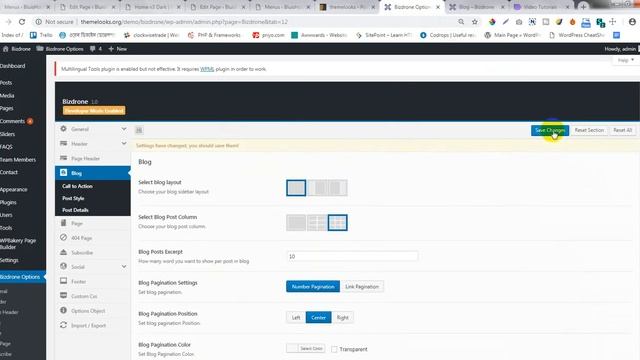The image size is (640, 360).
Task: Choose Number Pagination
Action: pos(313,287)
